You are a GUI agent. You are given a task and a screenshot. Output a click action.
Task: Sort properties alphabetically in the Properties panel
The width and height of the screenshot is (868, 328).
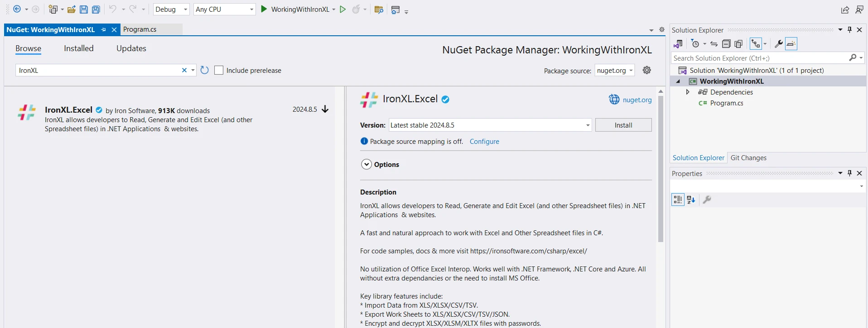click(x=691, y=200)
